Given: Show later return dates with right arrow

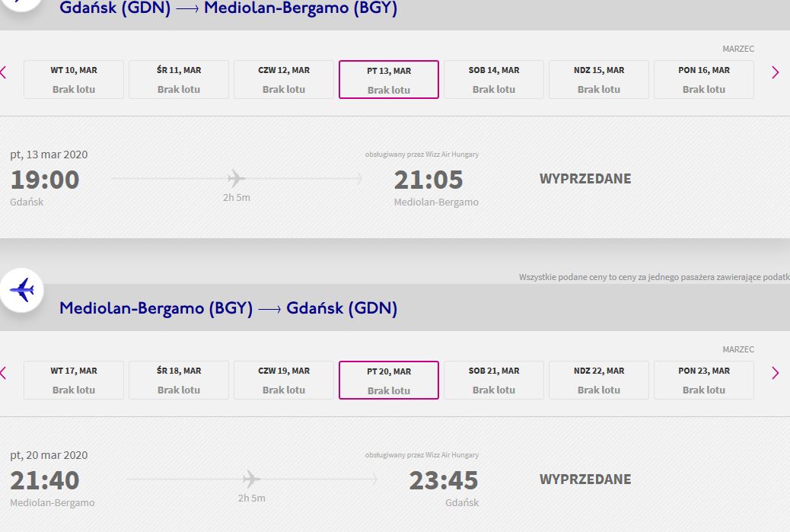Looking at the screenshot, I should (775, 373).
